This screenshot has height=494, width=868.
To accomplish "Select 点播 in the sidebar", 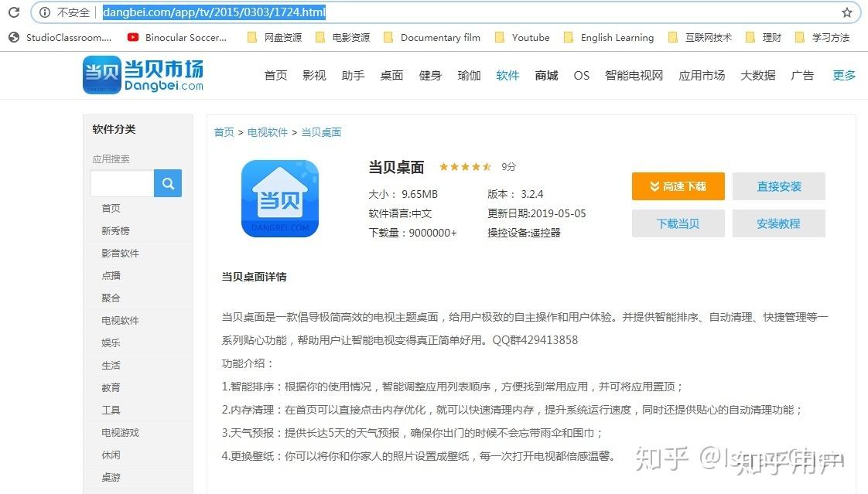I will point(111,275).
